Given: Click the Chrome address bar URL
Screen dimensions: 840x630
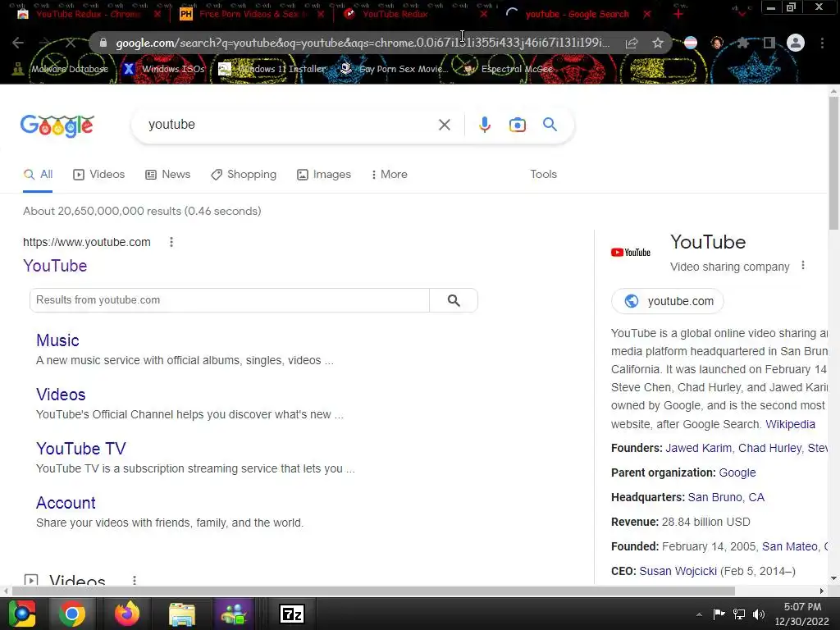Looking at the screenshot, I should coord(363,43).
